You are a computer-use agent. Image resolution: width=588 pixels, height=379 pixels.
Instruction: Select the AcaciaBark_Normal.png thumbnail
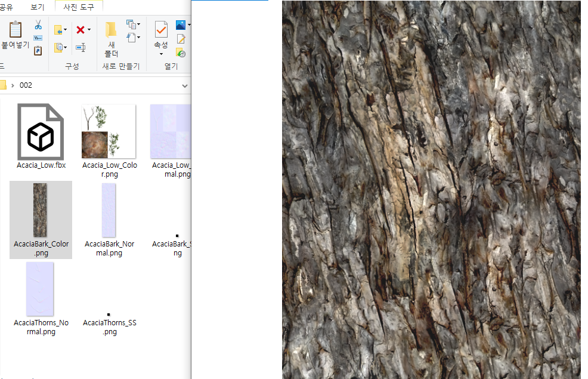click(x=109, y=210)
